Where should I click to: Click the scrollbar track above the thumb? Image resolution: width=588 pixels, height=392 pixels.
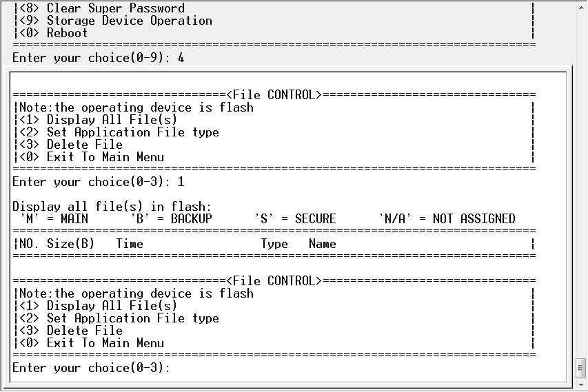(x=580, y=207)
